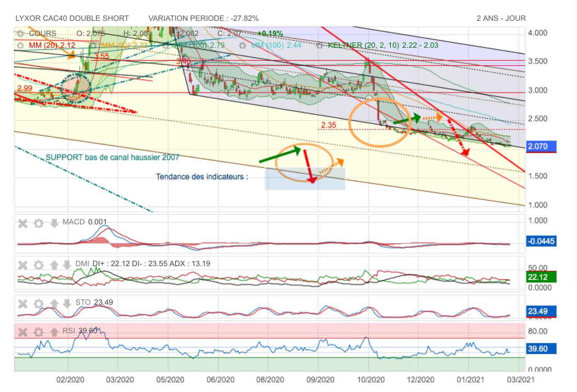The height and width of the screenshot is (392, 577).
Task: Click the DMI label in the indicator panel
Action: point(82,263)
